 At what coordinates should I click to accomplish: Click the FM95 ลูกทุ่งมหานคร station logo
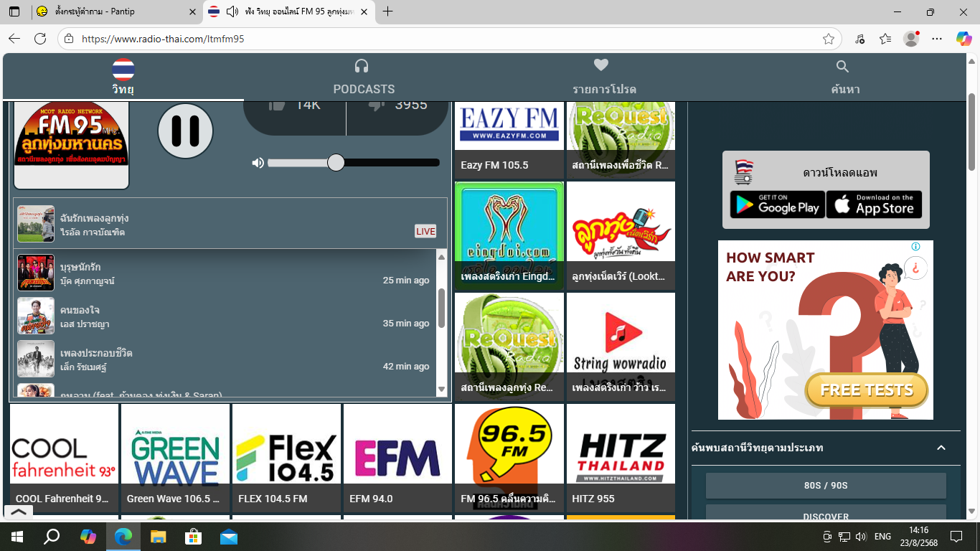point(72,145)
